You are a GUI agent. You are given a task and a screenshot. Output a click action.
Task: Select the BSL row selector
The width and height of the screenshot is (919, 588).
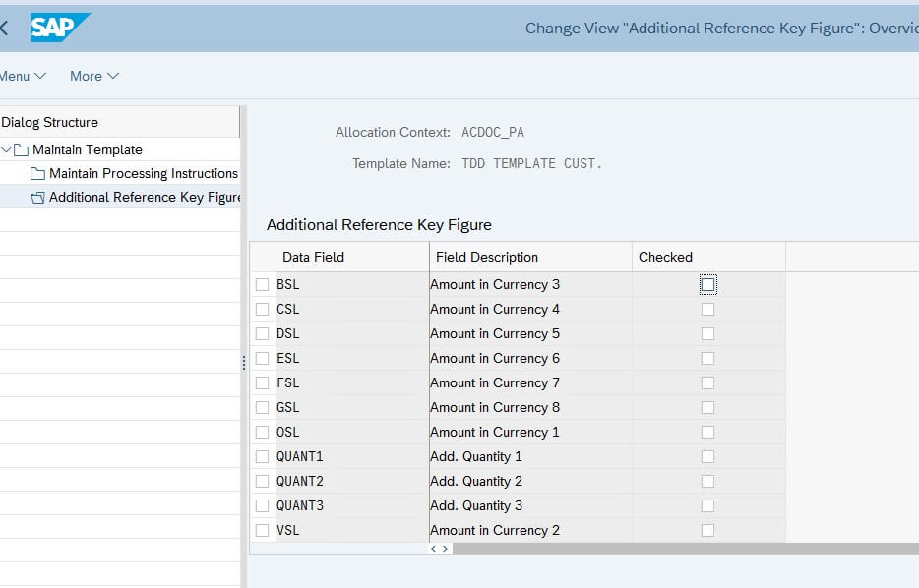(262, 284)
